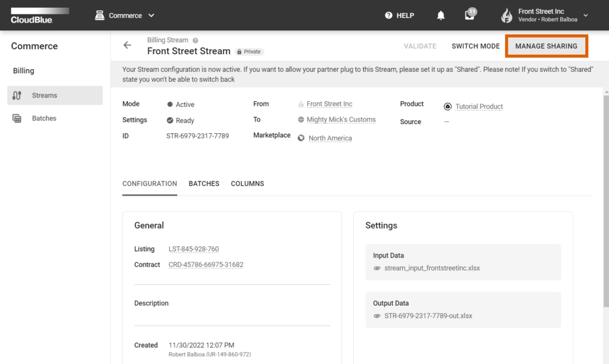Expand the Commerce module dropdown chevron

(x=152, y=15)
